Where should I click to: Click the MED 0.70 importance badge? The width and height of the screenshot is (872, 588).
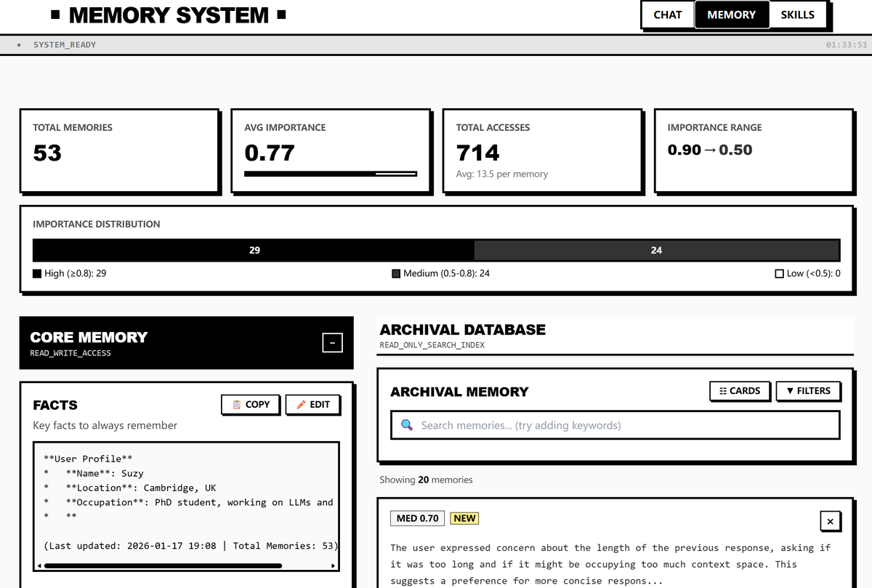418,518
